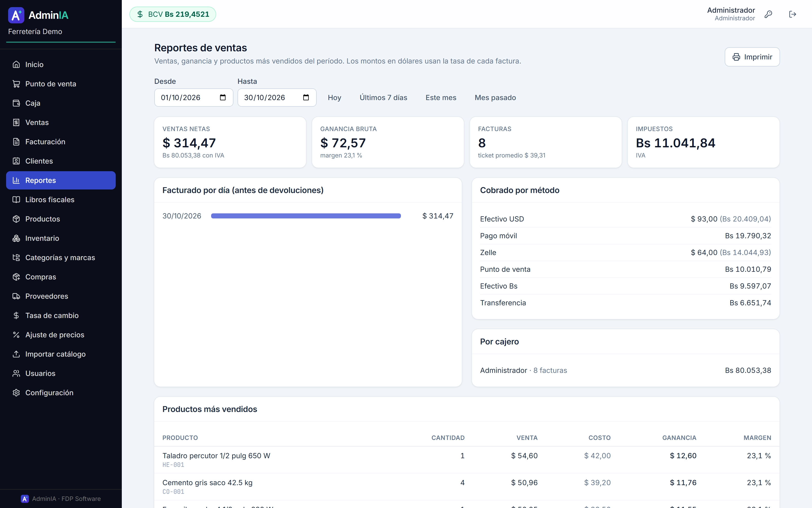The image size is (812, 508).
Task: Click the footer AdminIA logo icon
Action: [x=25, y=499]
